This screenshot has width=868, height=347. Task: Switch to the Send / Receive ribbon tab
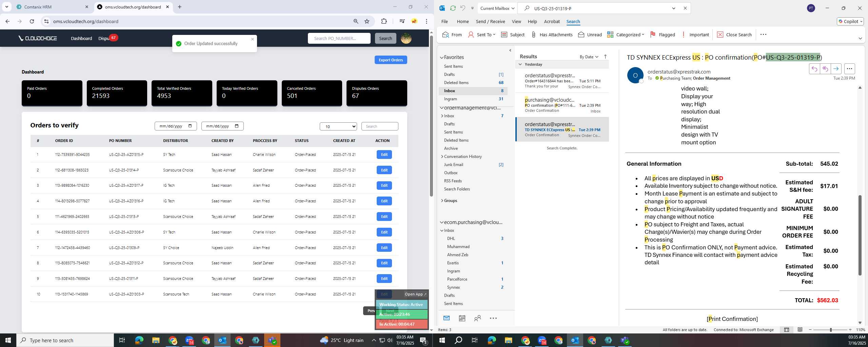point(490,21)
